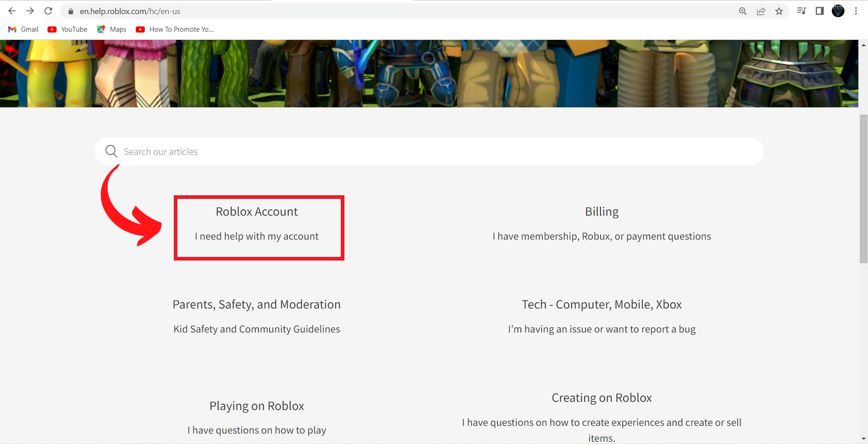
Task: Bookmark this page with the star
Action: point(779,11)
